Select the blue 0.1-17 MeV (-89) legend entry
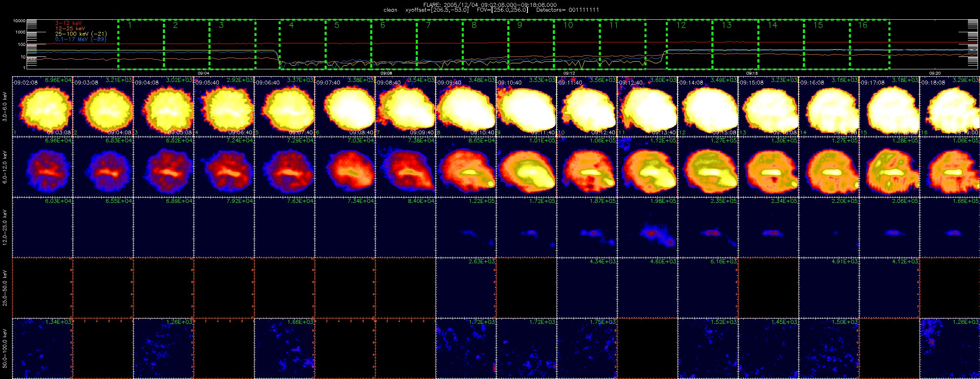 coord(81,39)
